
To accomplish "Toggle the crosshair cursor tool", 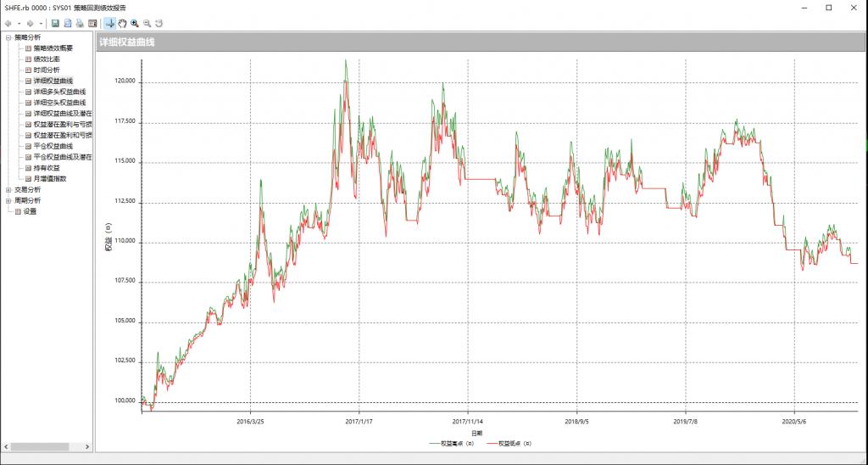I will tap(110, 23).
